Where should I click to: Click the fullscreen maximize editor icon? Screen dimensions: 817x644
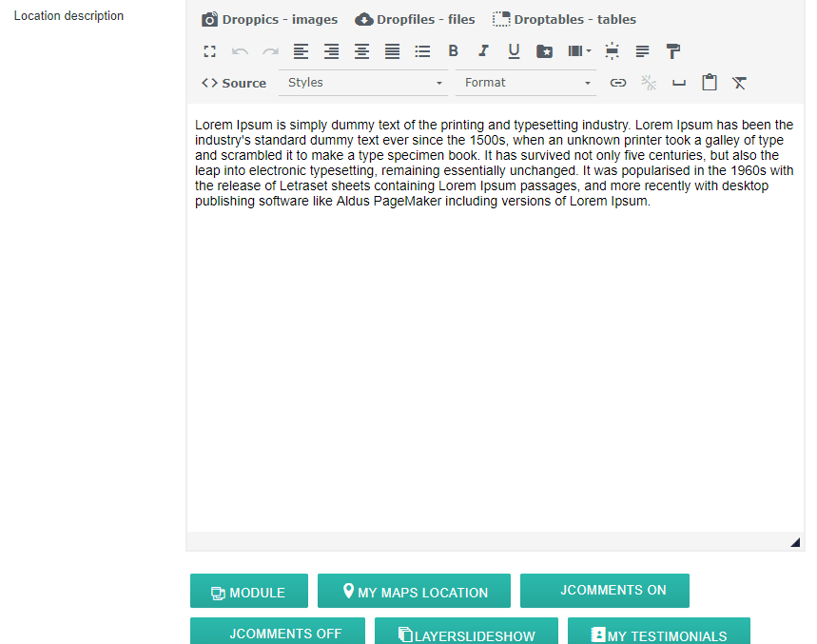click(x=210, y=51)
